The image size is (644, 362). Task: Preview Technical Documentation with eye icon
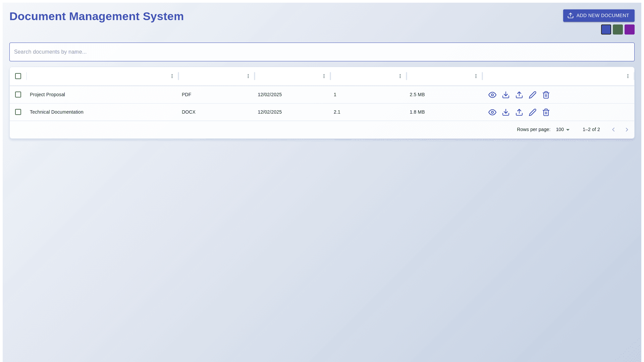(492, 112)
